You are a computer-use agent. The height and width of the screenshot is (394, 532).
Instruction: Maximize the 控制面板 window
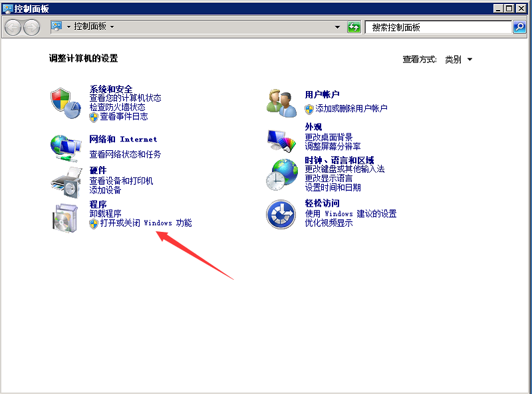coord(509,9)
